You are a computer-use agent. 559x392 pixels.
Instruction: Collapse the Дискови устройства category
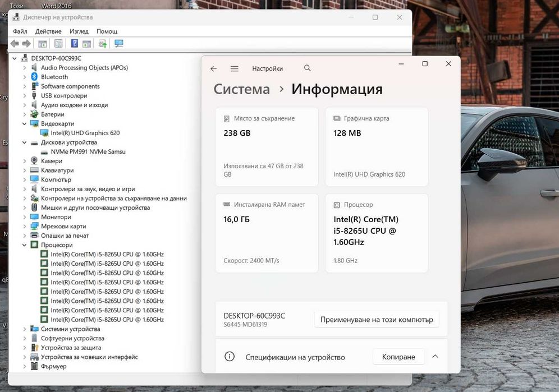point(24,142)
